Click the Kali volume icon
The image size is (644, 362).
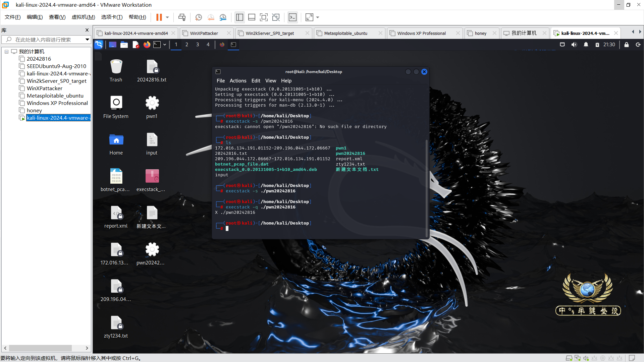[x=574, y=45]
